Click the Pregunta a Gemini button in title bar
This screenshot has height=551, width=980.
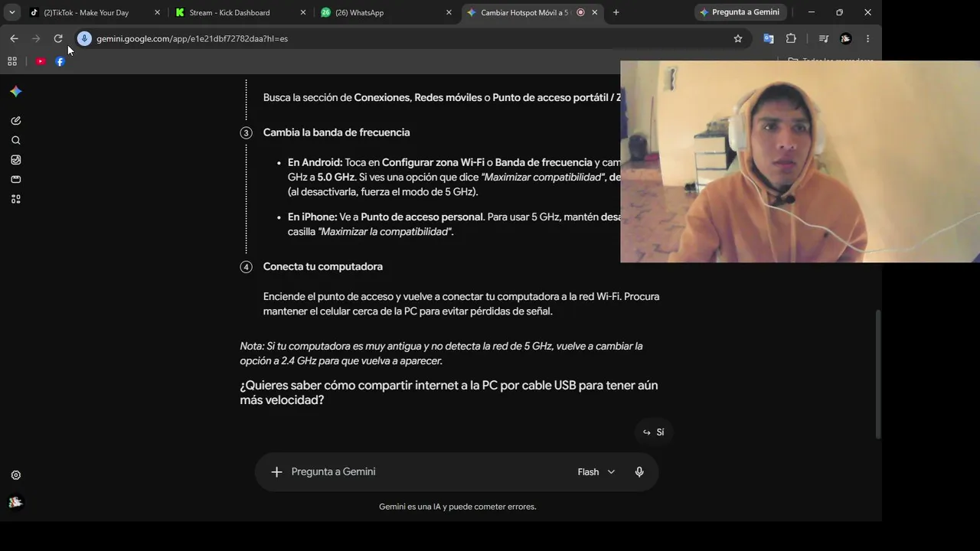tap(740, 12)
